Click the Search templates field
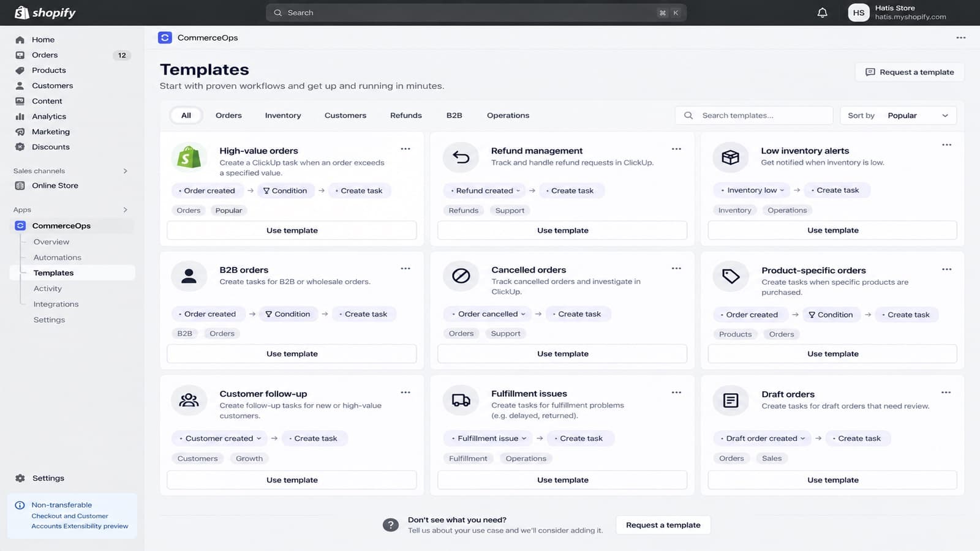The width and height of the screenshot is (980, 551). click(754, 116)
